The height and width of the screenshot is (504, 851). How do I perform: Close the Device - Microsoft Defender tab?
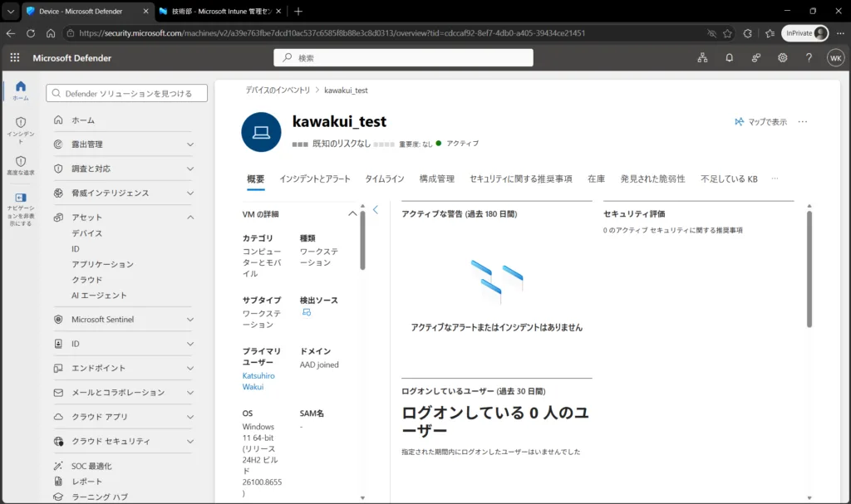145,11
